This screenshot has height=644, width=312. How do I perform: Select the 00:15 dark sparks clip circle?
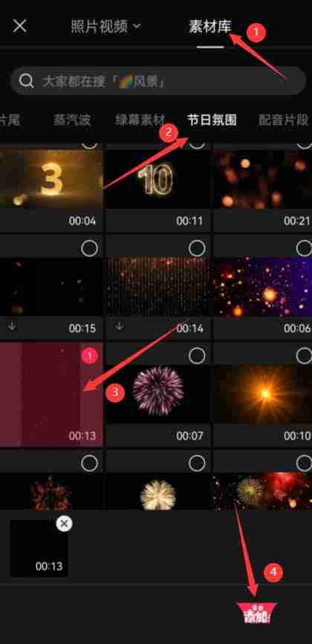tap(89, 248)
